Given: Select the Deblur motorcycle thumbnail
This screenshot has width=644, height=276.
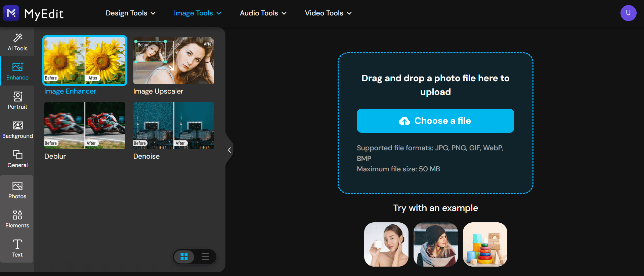Looking at the screenshot, I should point(85,125).
